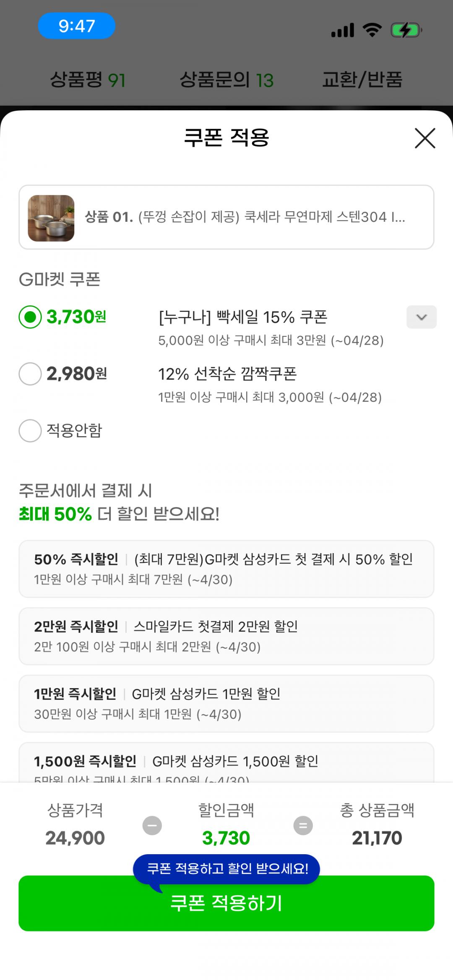Tap the minus sign icon beside 상품가격

(x=152, y=825)
